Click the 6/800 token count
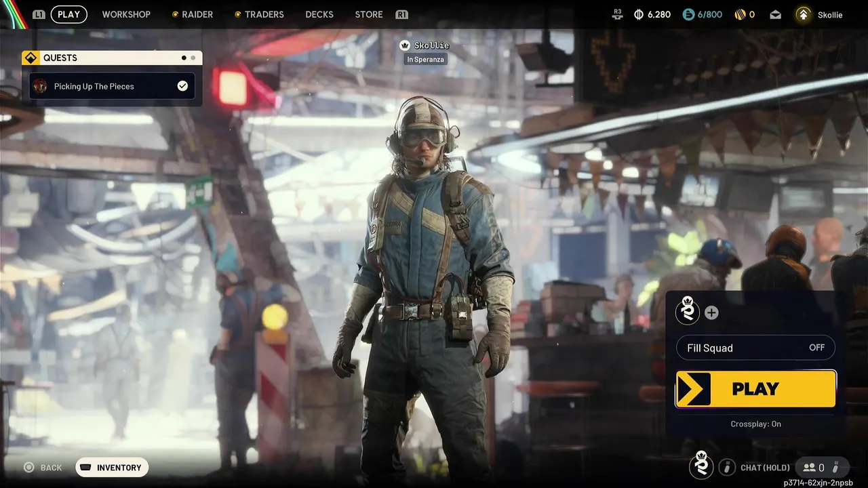The height and width of the screenshot is (488, 868). pyautogui.click(x=710, y=14)
